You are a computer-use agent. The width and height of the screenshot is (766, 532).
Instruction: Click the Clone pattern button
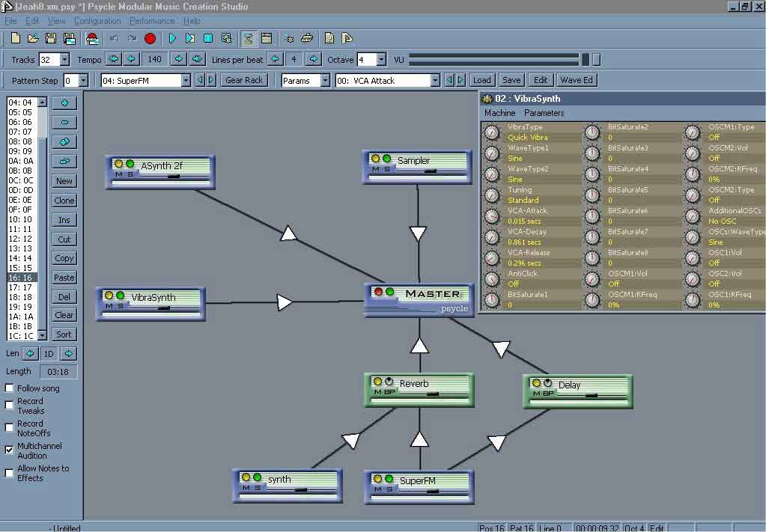tap(64, 201)
